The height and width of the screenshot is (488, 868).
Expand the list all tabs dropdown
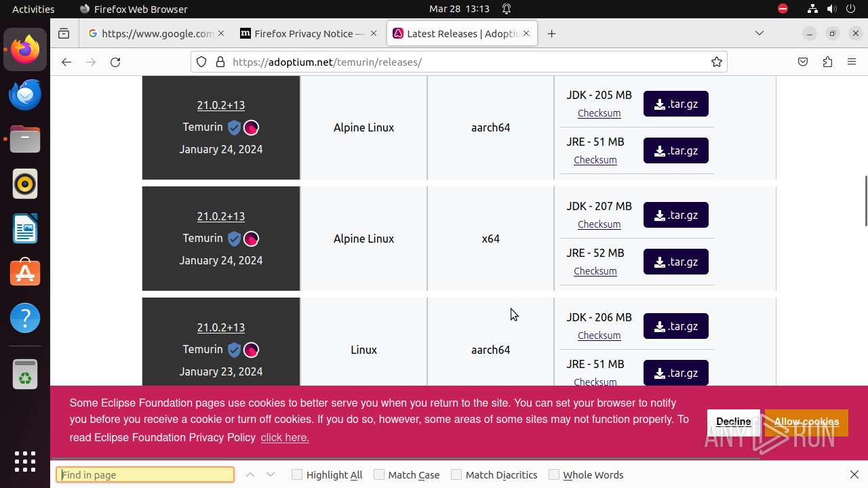[759, 33]
